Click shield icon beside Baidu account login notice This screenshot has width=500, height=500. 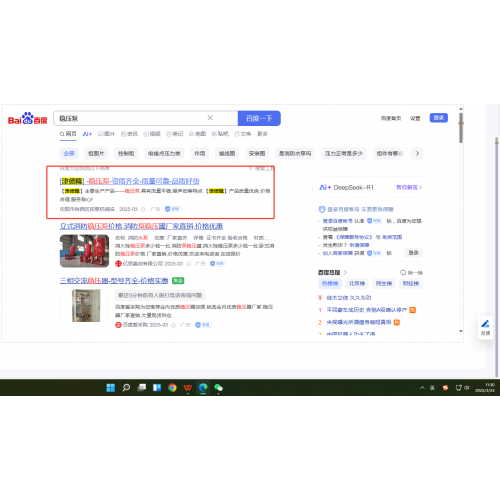(322, 209)
